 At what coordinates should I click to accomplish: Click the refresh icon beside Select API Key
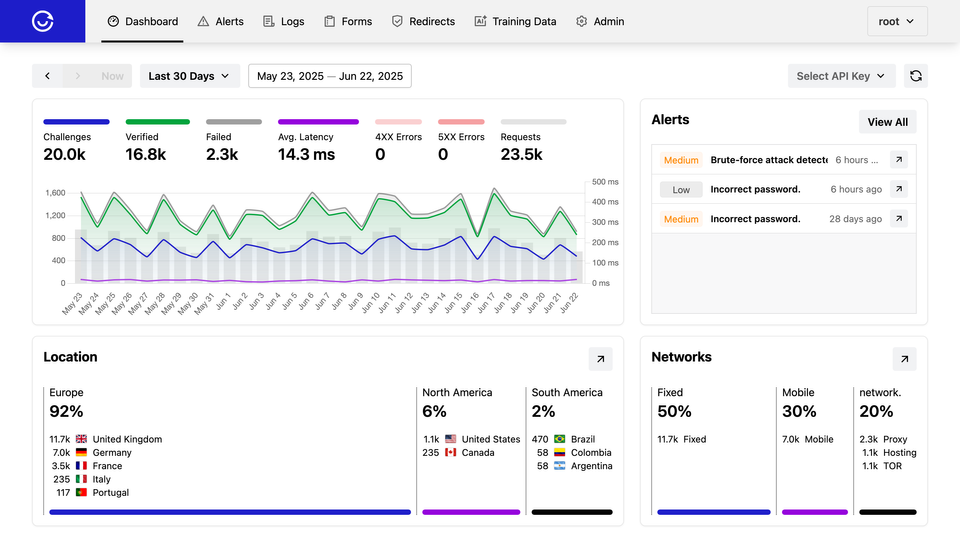(x=915, y=76)
